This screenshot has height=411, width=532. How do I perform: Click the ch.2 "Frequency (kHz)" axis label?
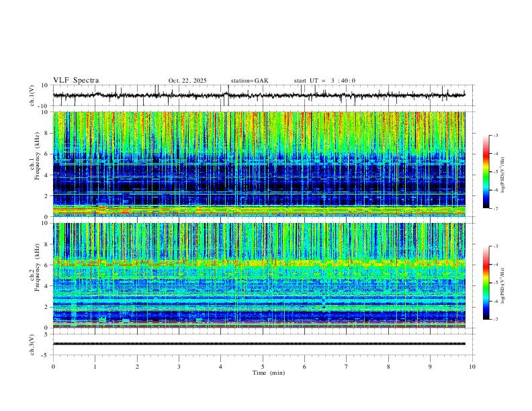coord(38,267)
